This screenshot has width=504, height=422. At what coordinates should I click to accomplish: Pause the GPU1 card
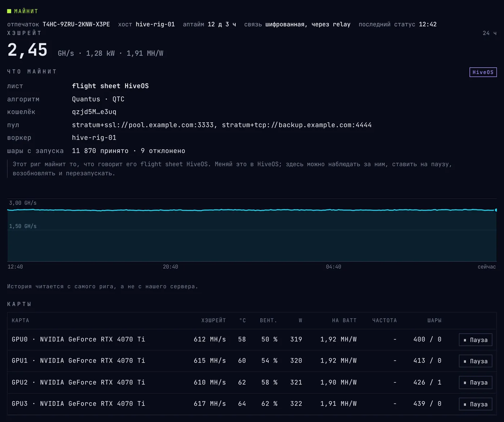pos(476,361)
